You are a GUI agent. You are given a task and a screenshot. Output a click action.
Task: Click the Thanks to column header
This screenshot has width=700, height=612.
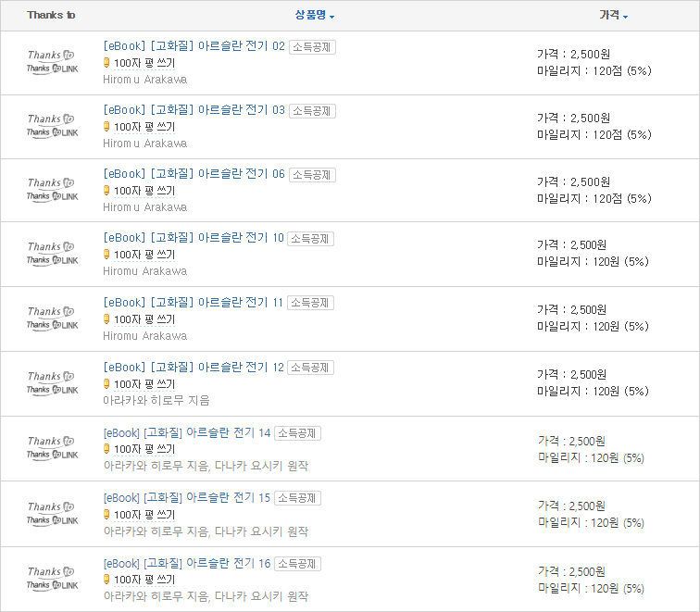click(x=51, y=15)
